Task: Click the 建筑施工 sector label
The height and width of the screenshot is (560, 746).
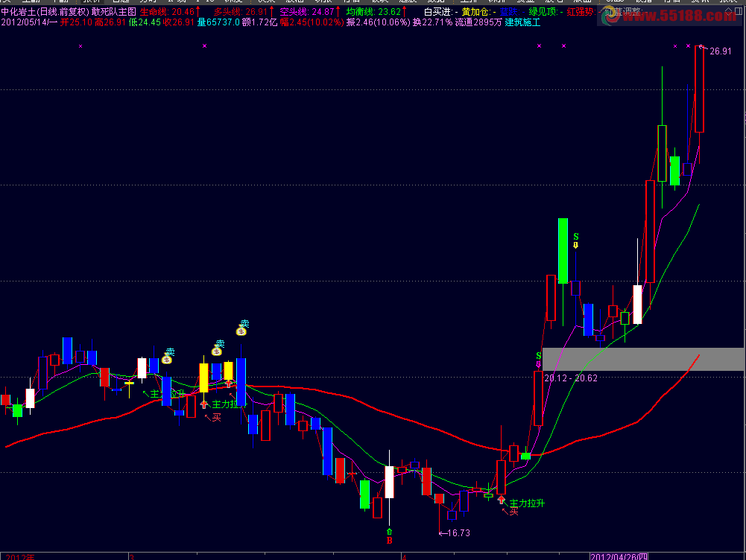Action: point(522,22)
